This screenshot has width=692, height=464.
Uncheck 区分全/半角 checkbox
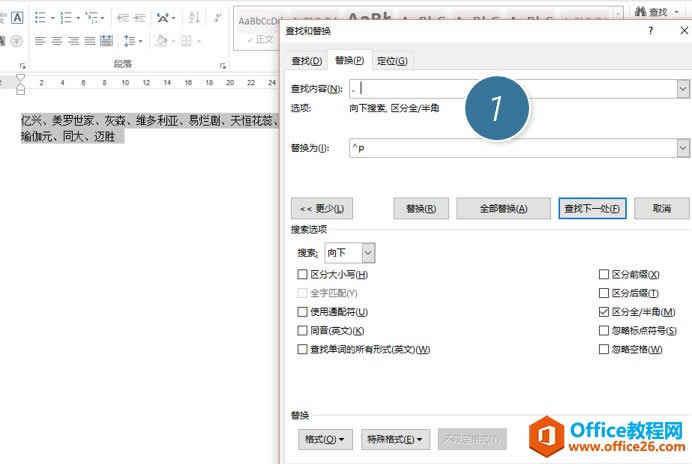coord(604,312)
